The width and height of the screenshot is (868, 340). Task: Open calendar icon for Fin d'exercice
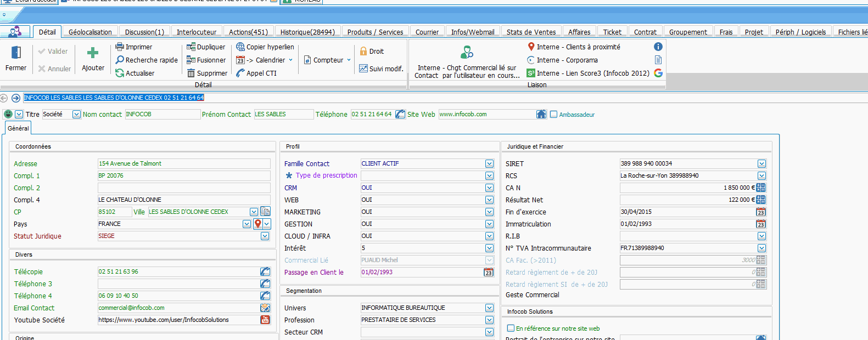coord(760,212)
